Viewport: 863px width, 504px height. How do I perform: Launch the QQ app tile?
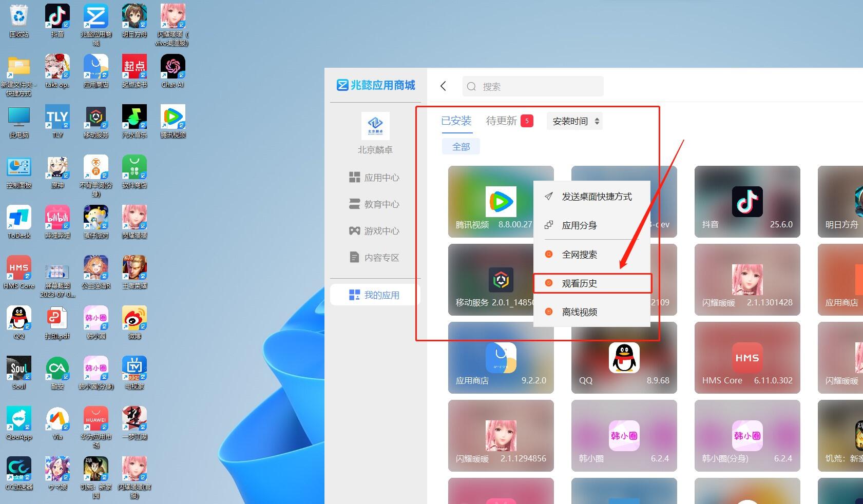click(x=624, y=358)
